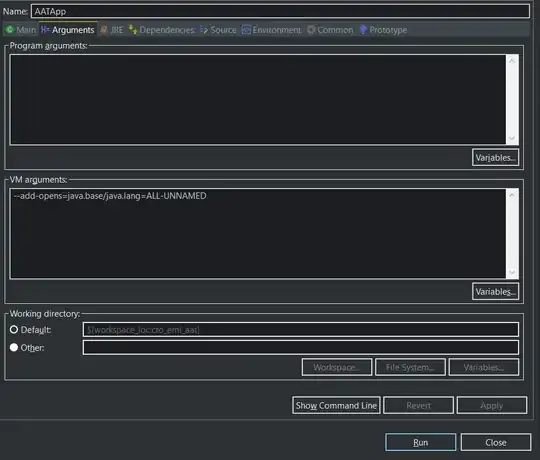Focus the Name field containing AATApp
Viewport: 540px width, 460px height.
280,11
